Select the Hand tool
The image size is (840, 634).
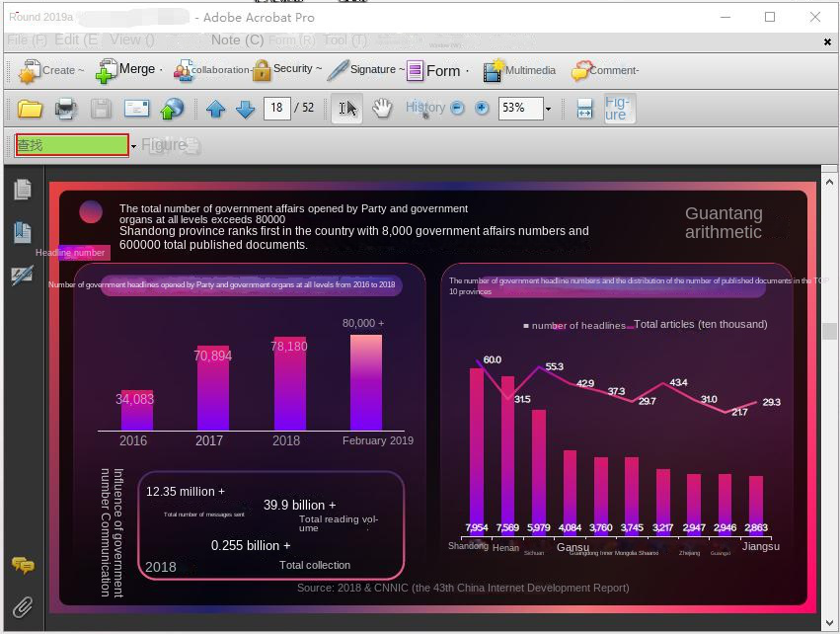(382, 109)
